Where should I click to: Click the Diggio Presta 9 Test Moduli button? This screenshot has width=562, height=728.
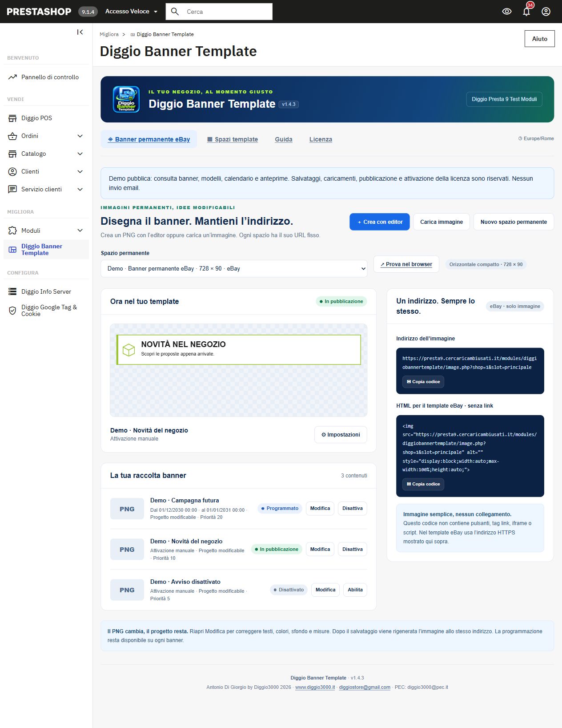pyautogui.click(x=504, y=99)
